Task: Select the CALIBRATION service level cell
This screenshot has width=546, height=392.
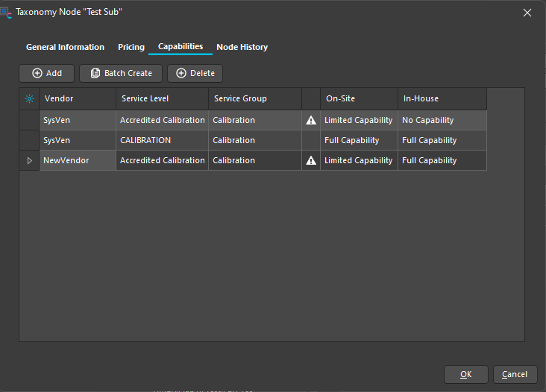Action: (x=162, y=140)
